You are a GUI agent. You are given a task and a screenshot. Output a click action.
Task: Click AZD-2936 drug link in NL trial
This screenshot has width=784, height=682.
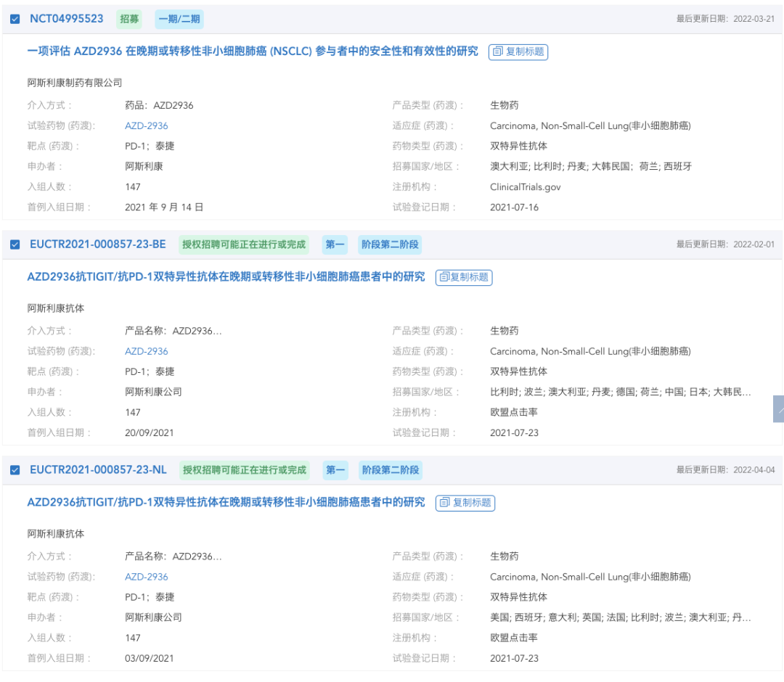click(x=147, y=577)
